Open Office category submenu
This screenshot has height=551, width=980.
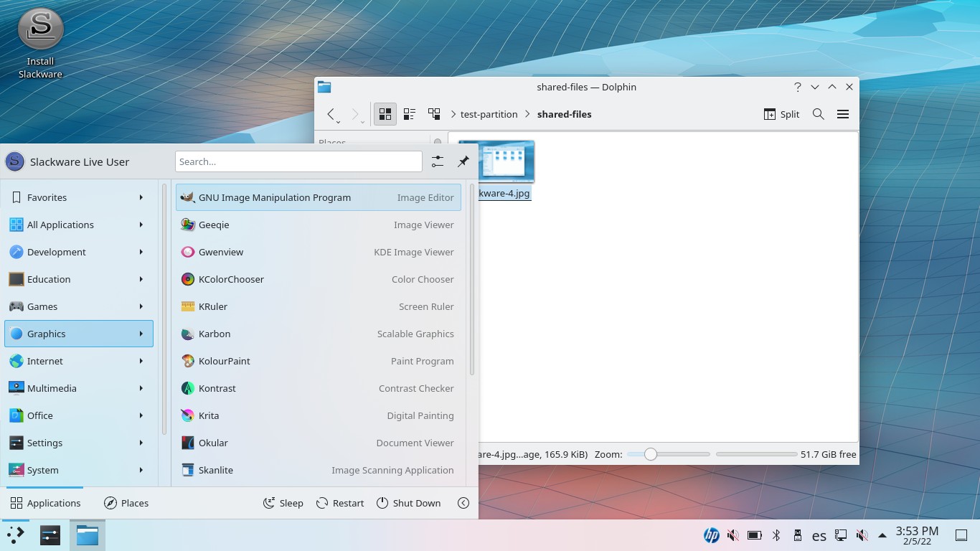(x=79, y=415)
